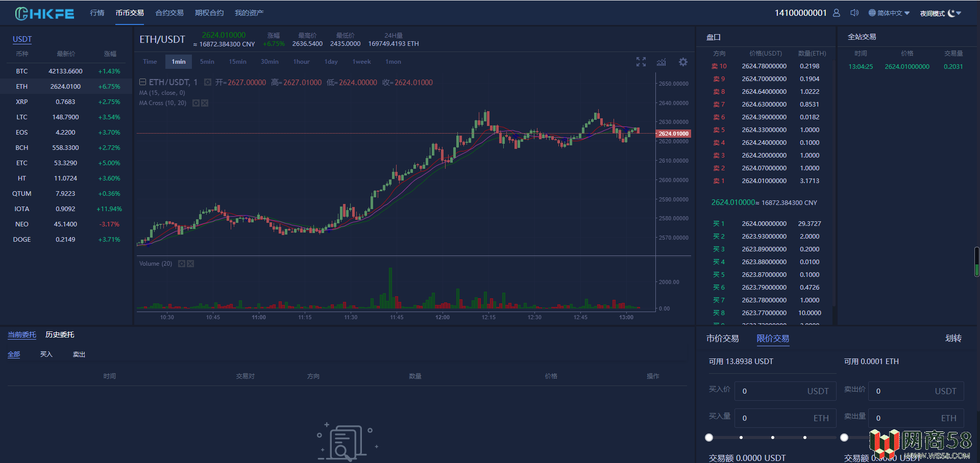
Task: Open the 简体中文 language dropdown
Action: [890, 13]
